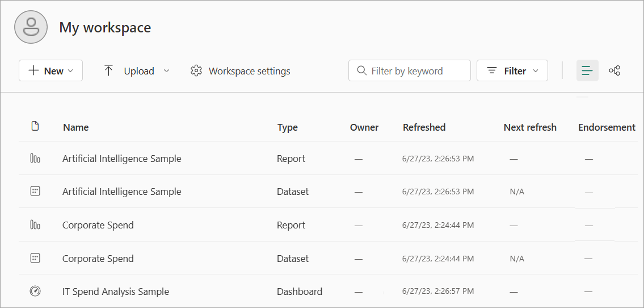Open the IT Spend Analysis Sample dashboard
644x308 pixels.
(x=115, y=292)
